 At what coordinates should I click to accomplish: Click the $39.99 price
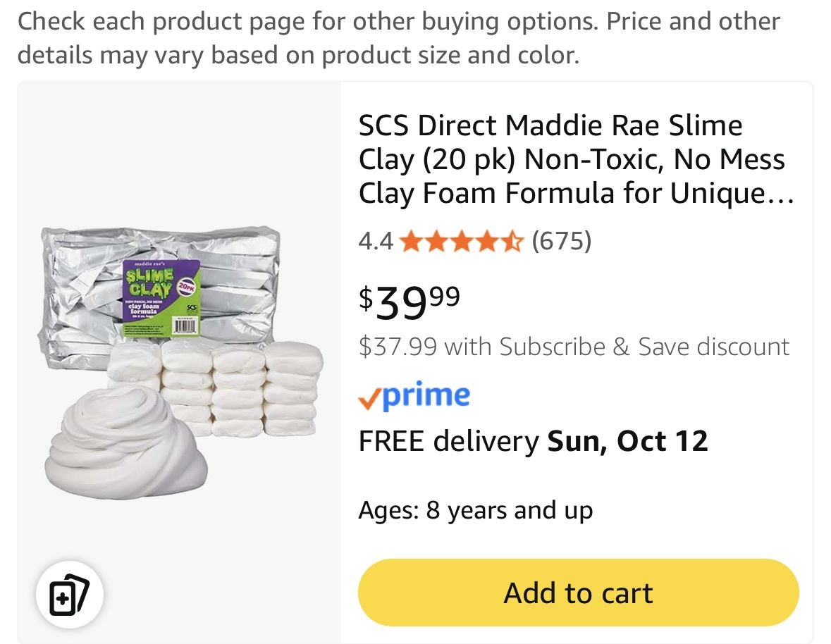410,302
